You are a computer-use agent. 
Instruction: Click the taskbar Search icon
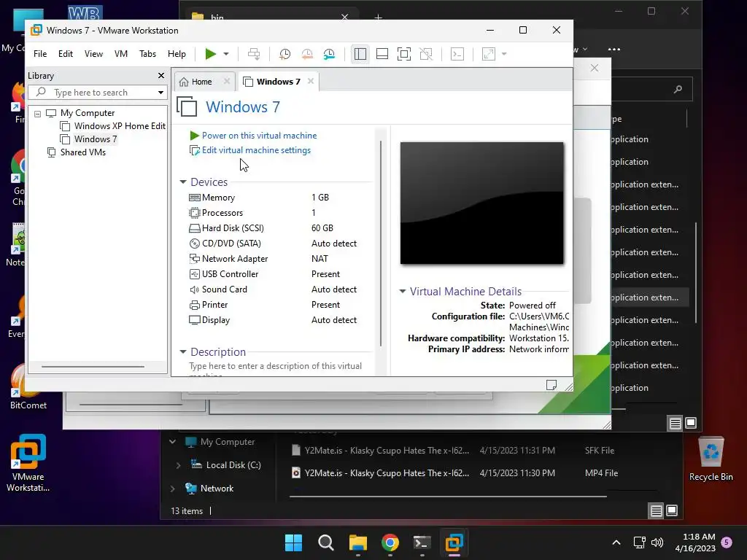326,542
